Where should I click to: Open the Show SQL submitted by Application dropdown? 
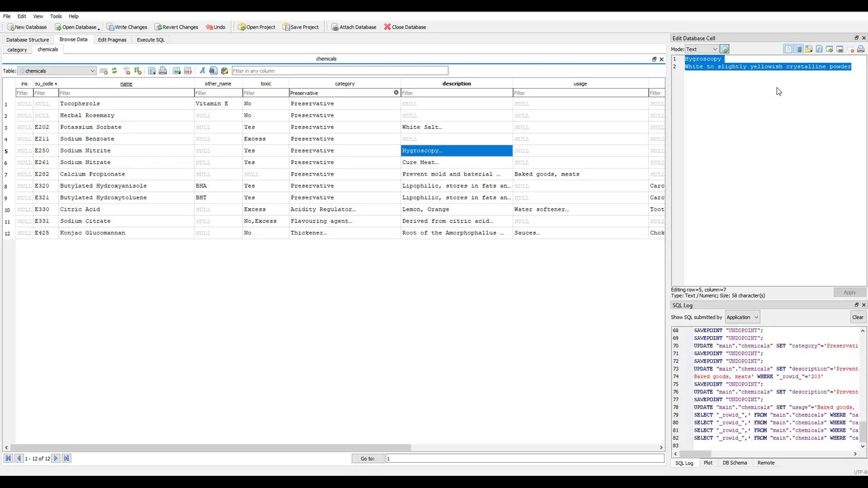(x=742, y=317)
